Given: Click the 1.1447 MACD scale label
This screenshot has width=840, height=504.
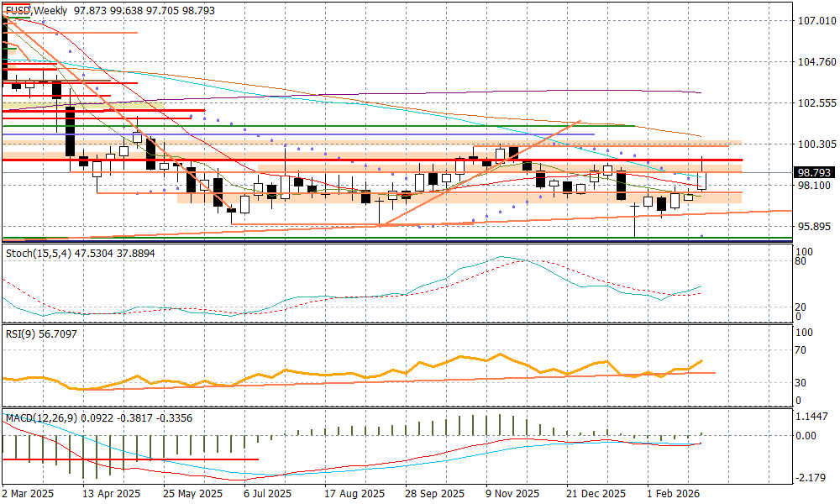Looking at the screenshot, I should (x=811, y=417).
